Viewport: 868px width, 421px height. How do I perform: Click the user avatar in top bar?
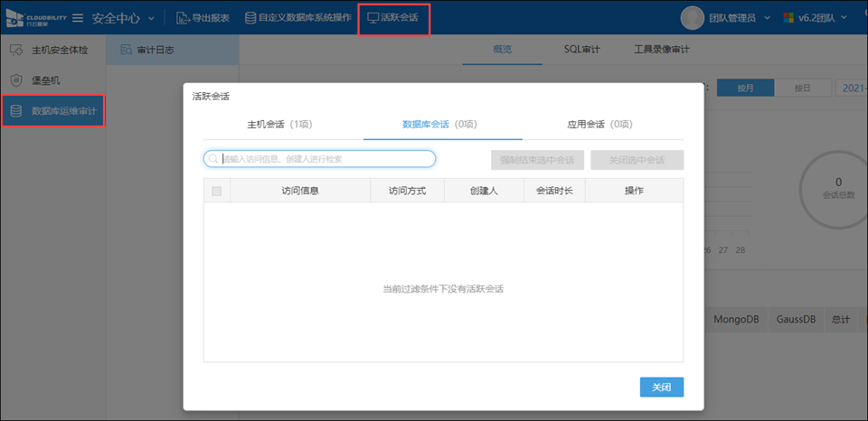[x=692, y=18]
